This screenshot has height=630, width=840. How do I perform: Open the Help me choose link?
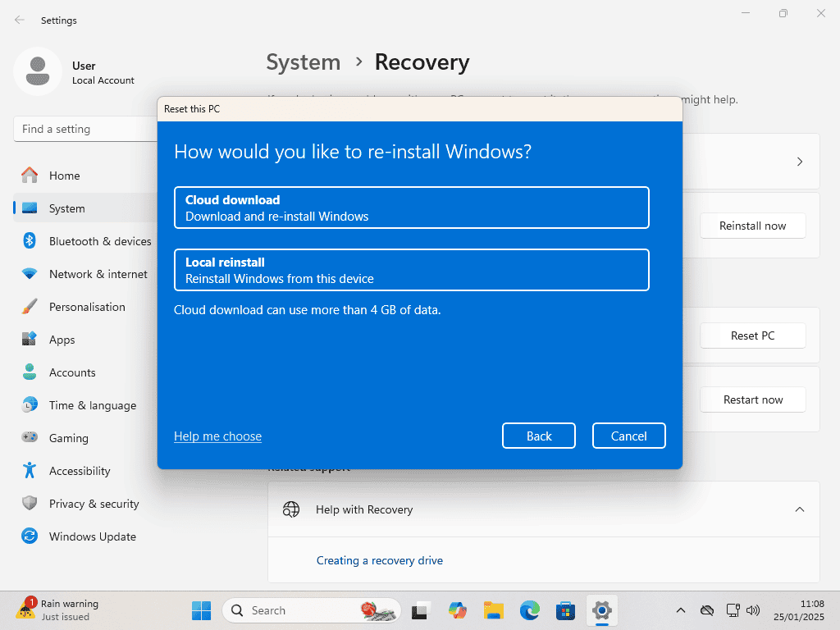(x=217, y=436)
